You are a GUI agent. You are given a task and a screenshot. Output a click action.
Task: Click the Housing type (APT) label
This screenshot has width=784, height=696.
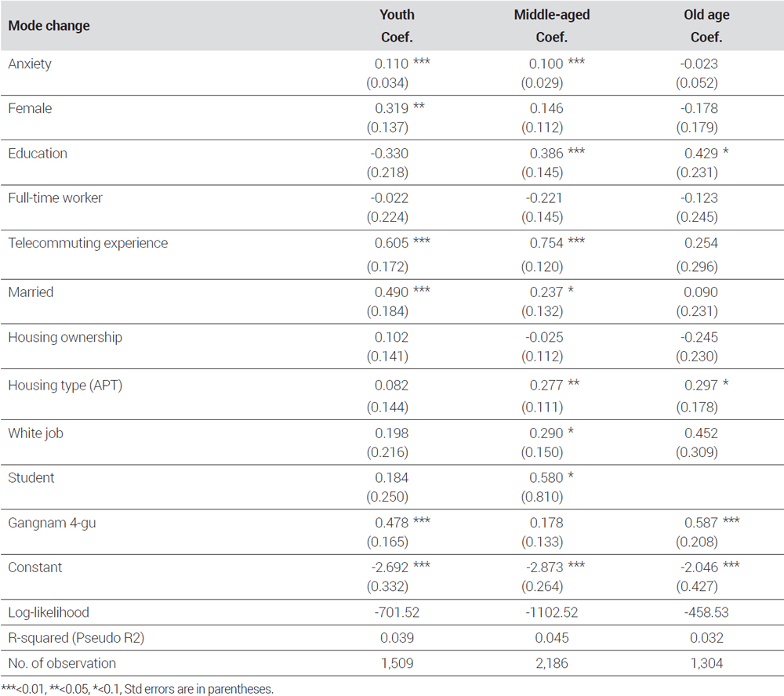coord(65,386)
